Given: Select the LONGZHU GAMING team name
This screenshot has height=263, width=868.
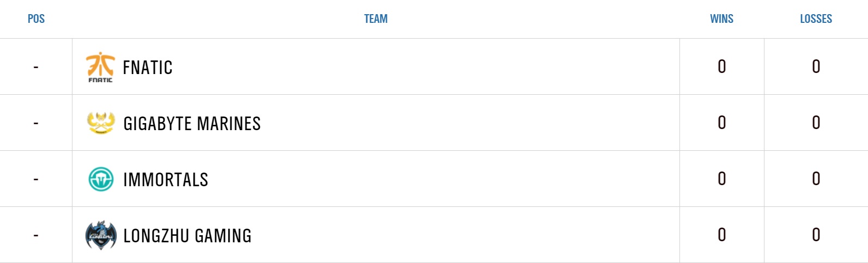Looking at the screenshot, I should tap(187, 236).
